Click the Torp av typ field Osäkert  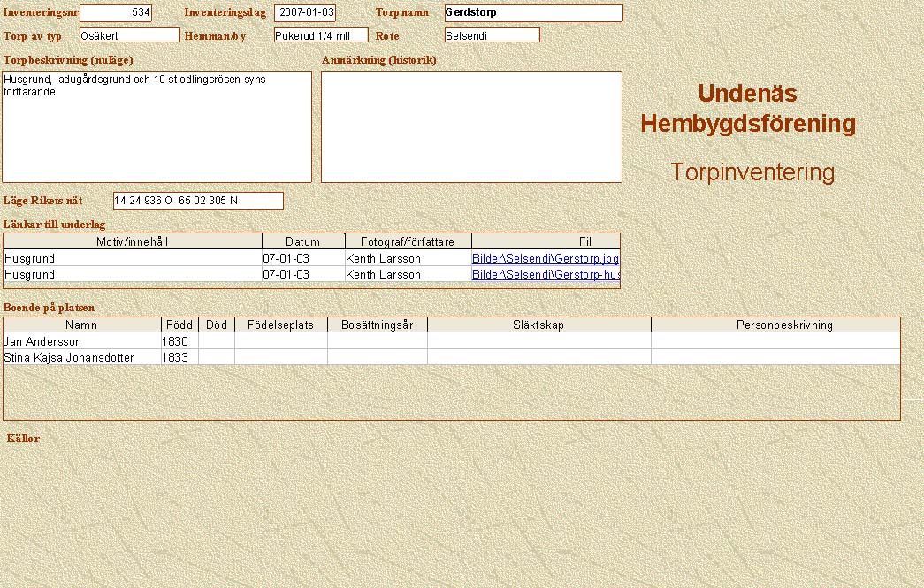pyautogui.click(x=129, y=35)
